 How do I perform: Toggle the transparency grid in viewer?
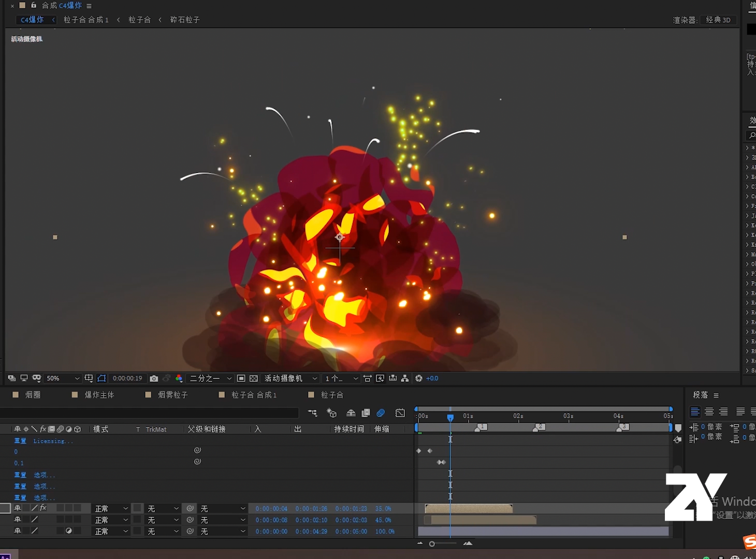[254, 378]
